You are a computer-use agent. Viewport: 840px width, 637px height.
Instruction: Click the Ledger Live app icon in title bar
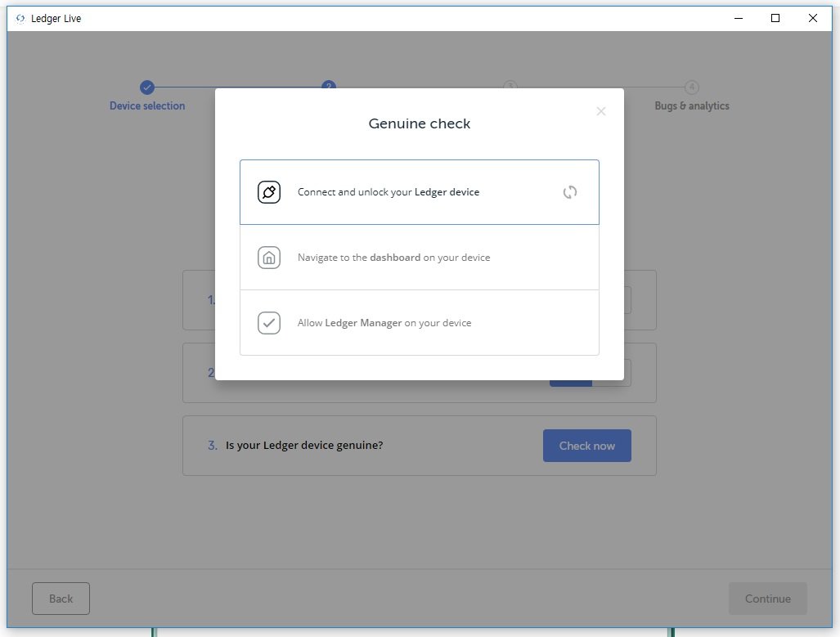click(20, 19)
